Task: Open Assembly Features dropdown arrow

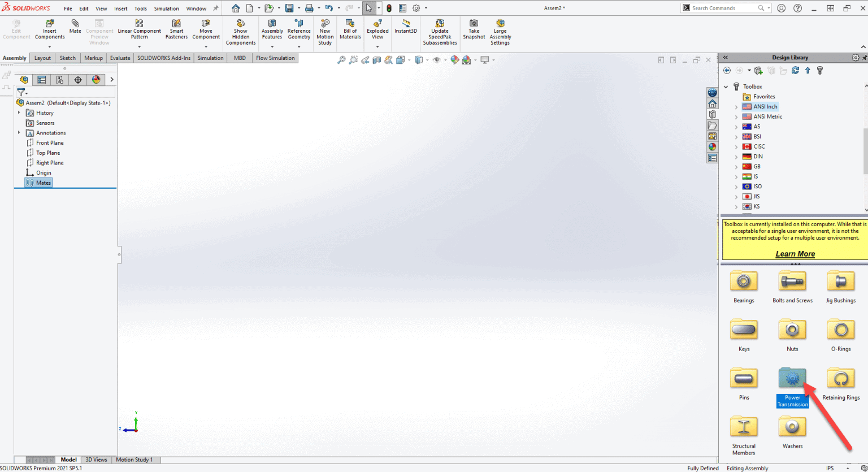Action: tap(272, 46)
